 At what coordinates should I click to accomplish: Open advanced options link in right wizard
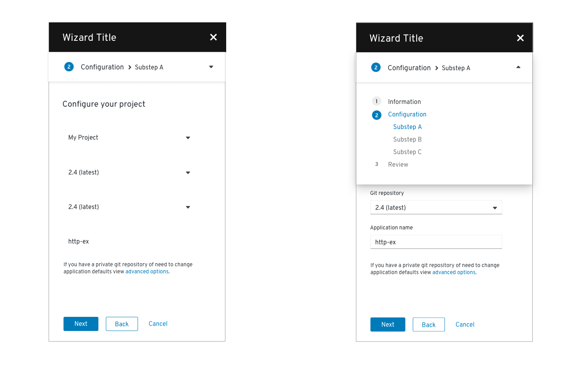pyautogui.click(x=454, y=272)
